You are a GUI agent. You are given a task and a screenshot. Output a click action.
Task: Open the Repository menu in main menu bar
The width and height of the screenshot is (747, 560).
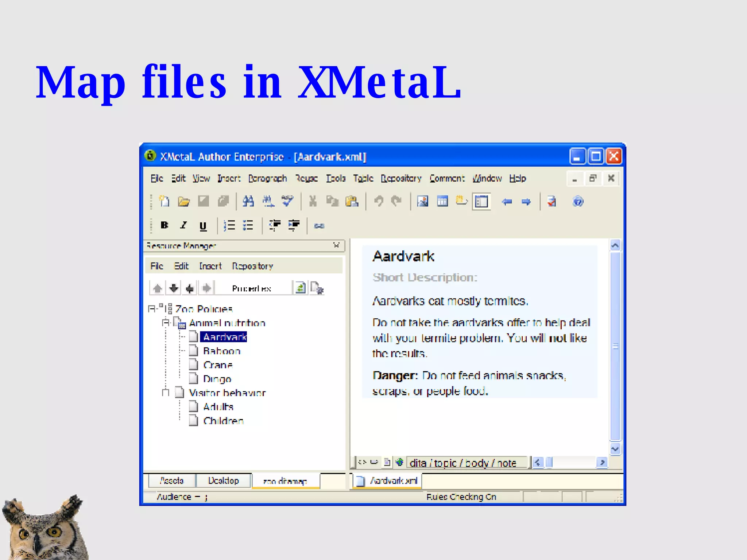(x=401, y=178)
